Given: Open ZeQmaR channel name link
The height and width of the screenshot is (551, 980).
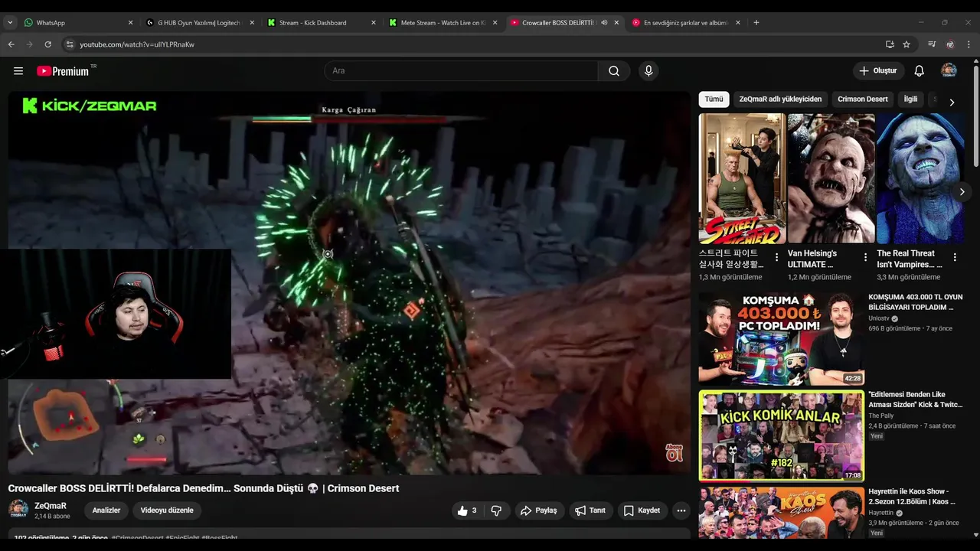Looking at the screenshot, I should [51, 506].
